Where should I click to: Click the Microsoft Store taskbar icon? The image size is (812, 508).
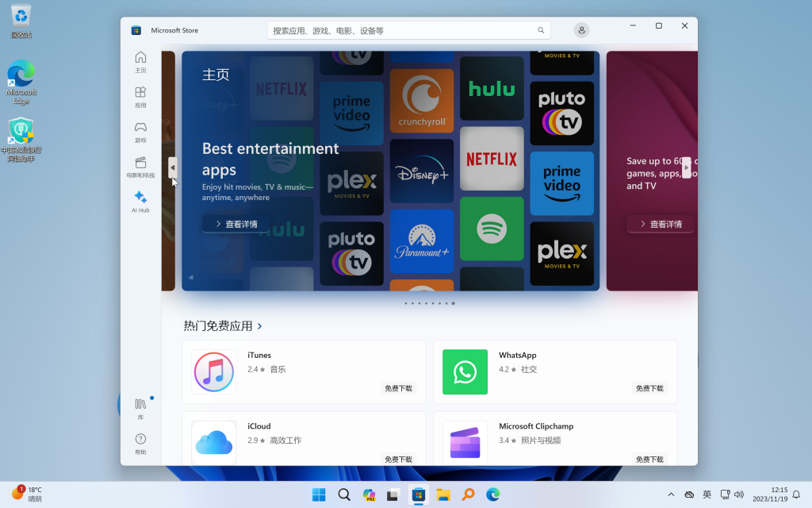coord(419,495)
